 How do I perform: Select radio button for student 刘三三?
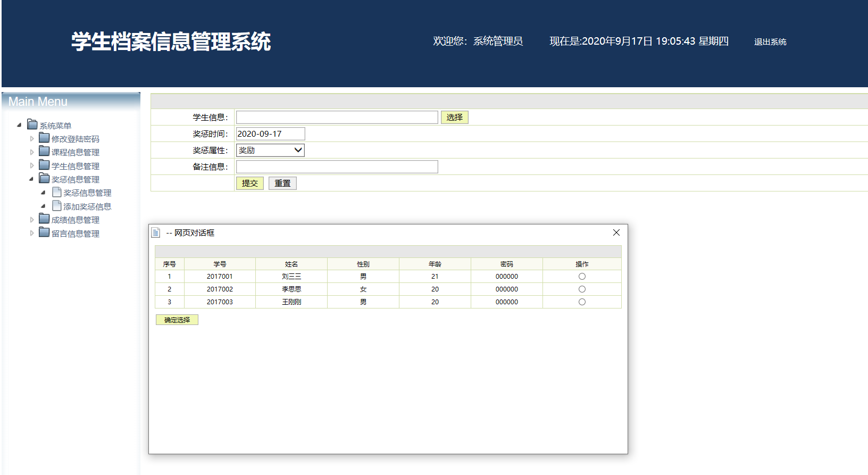[582, 277]
